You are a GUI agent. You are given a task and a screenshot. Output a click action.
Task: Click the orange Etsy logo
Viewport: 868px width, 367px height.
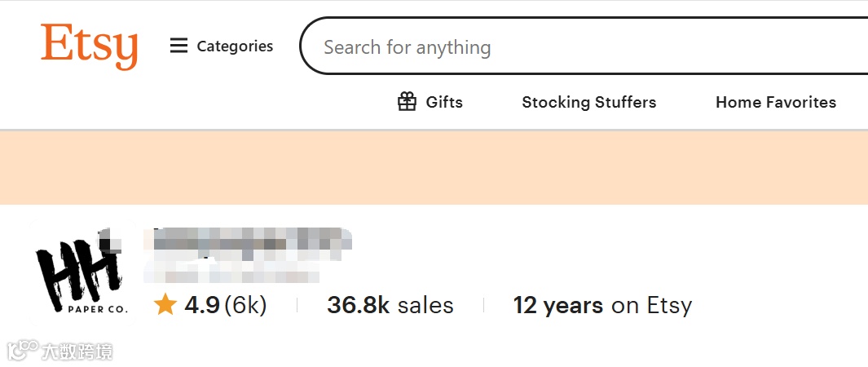click(89, 46)
